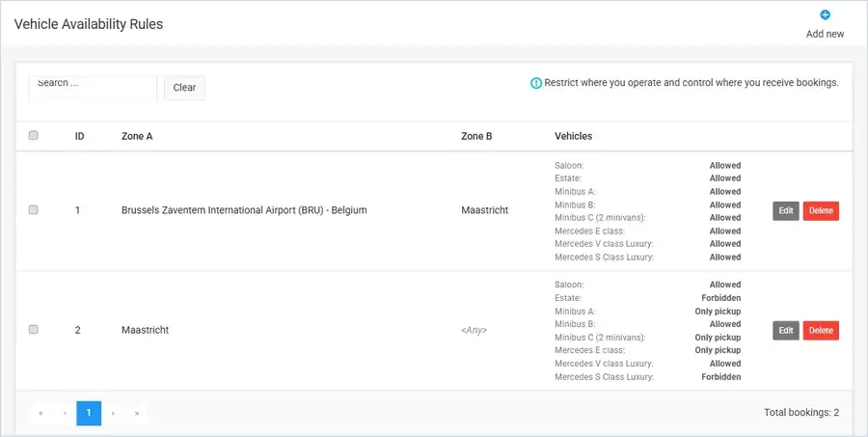Image resolution: width=868 pixels, height=437 pixels.
Task: Click the 'Vehicle Availability Rules' page title
Action: click(89, 24)
